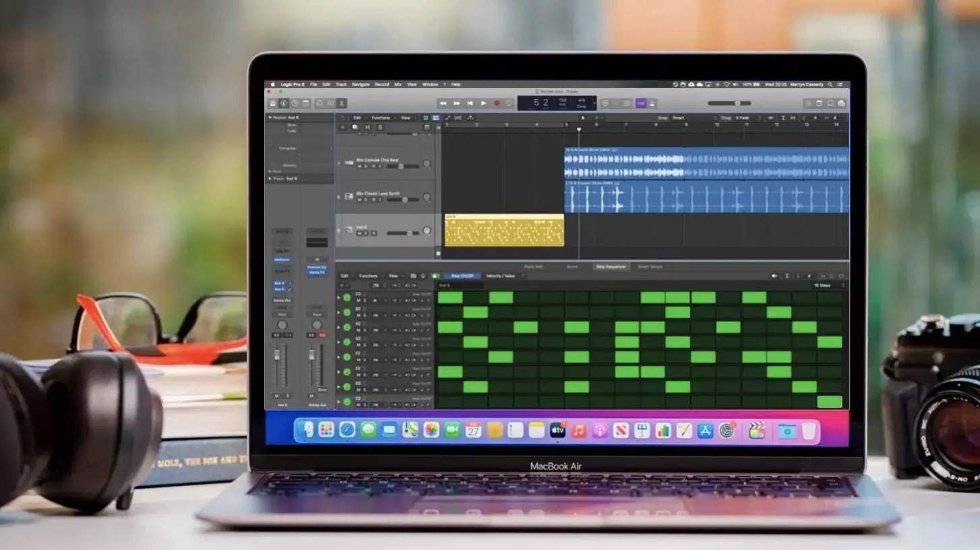This screenshot has height=550, width=980.
Task: Solo the 80s Classic Lead Synth track
Action: pyautogui.click(x=365, y=200)
